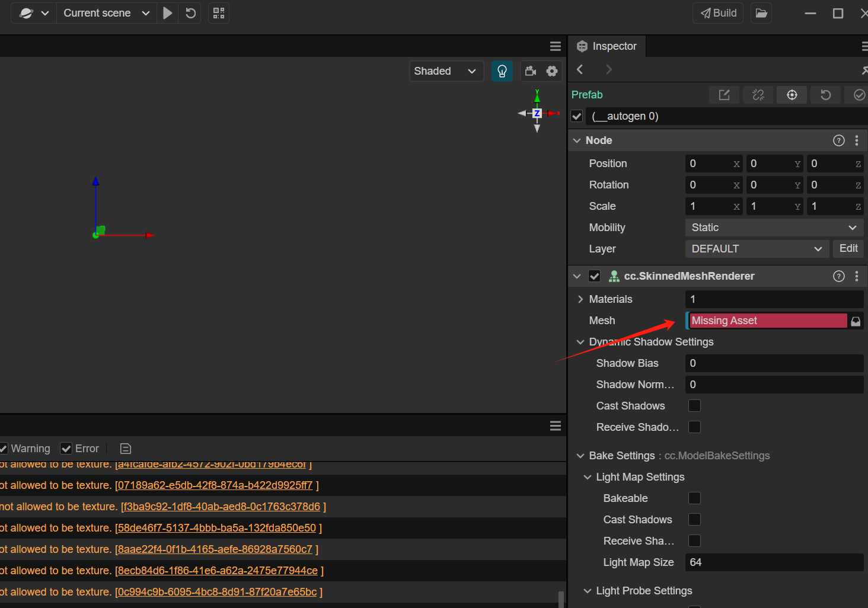Open the Layer DEFAULT dropdown
Viewport: 868px width, 608px height.
(x=757, y=249)
